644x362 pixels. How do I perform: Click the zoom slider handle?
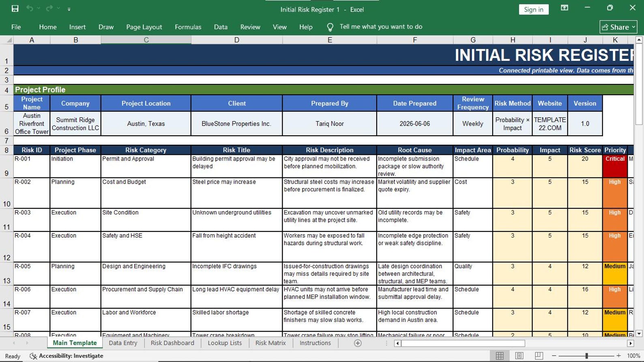coord(586,356)
